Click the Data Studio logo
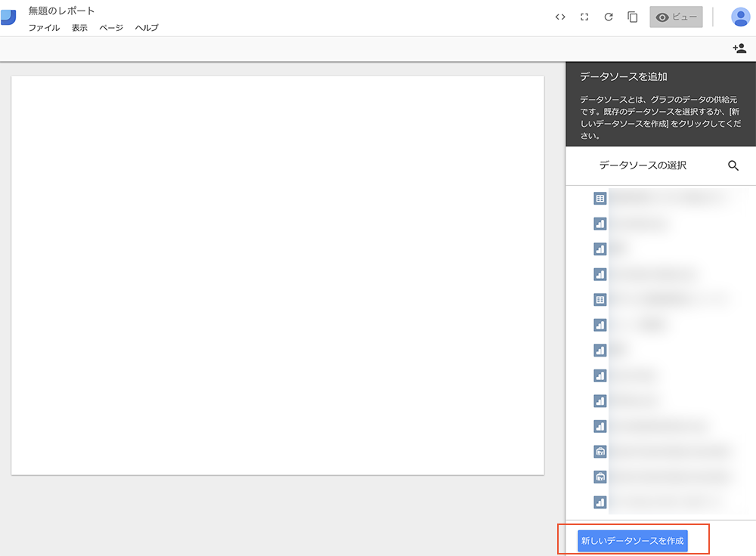 (8, 17)
